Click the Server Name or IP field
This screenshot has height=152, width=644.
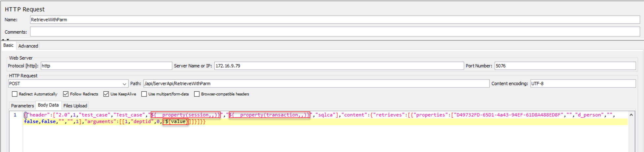(x=339, y=66)
